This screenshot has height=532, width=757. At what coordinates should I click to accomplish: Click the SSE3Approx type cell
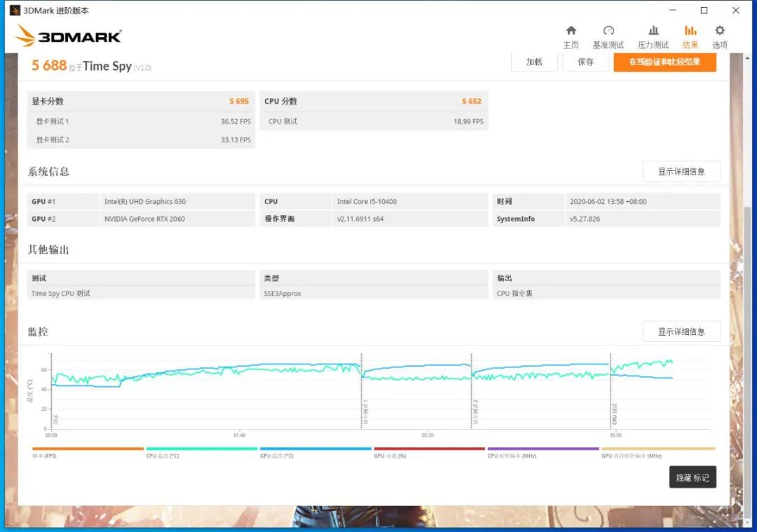pos(374,294)
